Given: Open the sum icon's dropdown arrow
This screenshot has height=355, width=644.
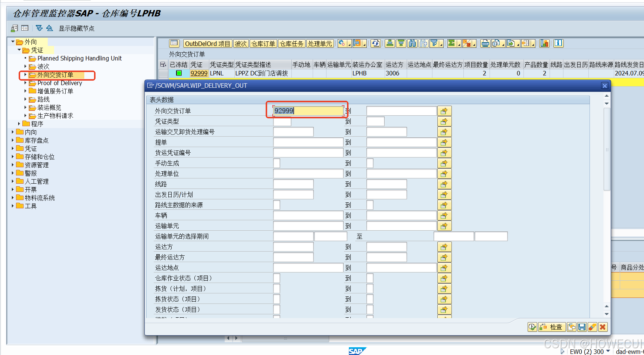Looking at the screenshot, I should 459,44.
